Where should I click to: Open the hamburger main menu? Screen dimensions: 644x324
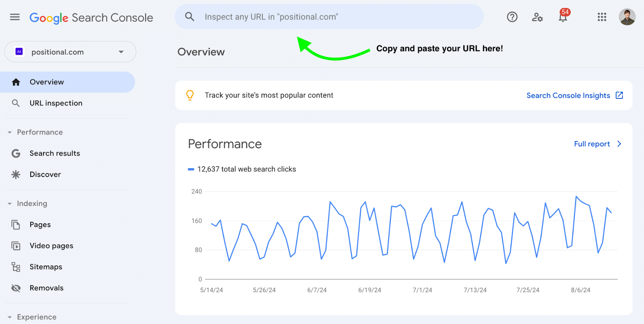[15, 17]
